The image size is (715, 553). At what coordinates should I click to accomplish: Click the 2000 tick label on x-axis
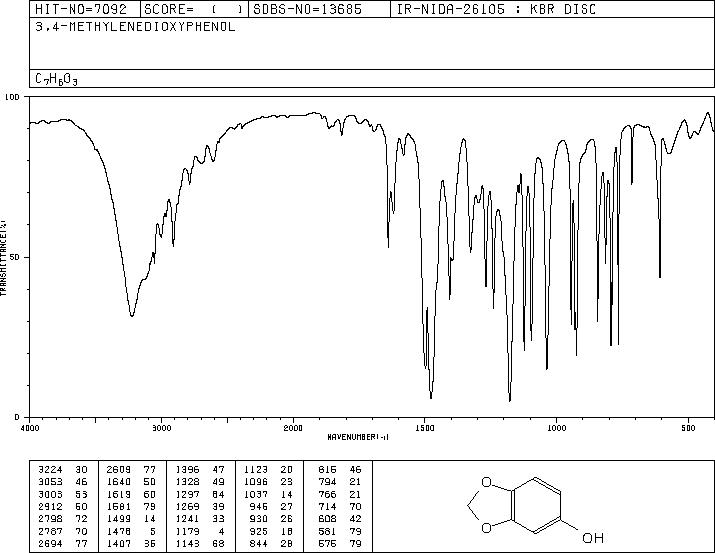(293, 428)
